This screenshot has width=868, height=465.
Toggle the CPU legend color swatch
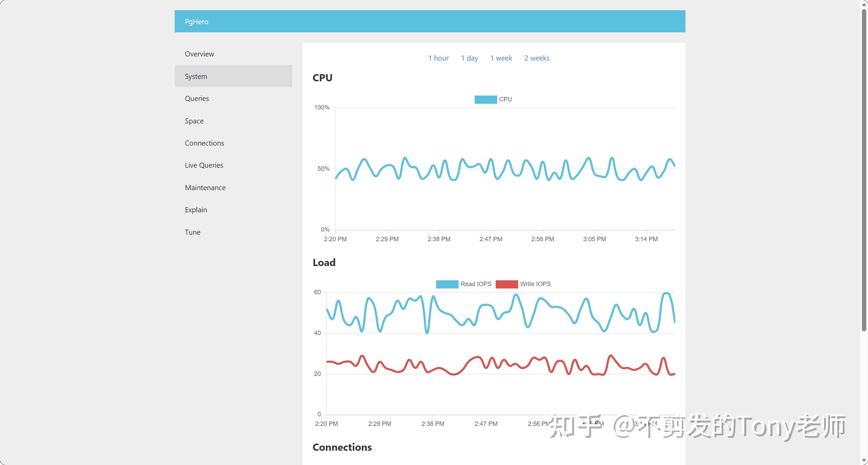pos(486,99)
